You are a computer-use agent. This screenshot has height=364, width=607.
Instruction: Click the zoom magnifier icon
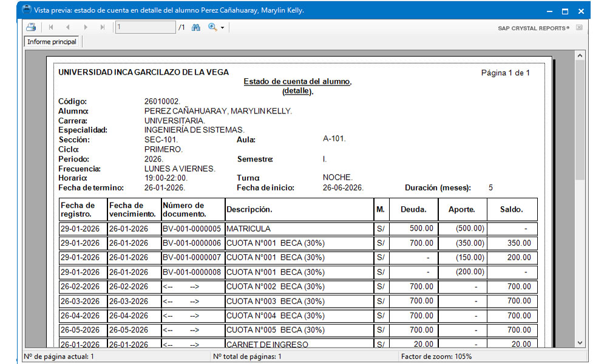coord(212,27)
